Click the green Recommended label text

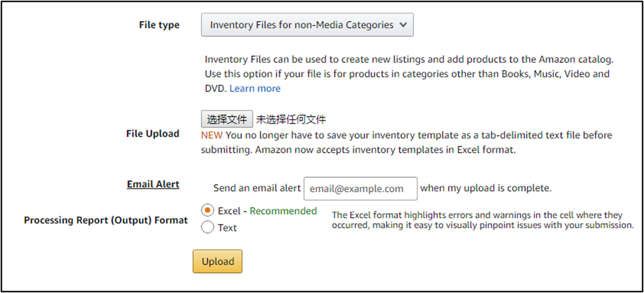click(283, 211)
